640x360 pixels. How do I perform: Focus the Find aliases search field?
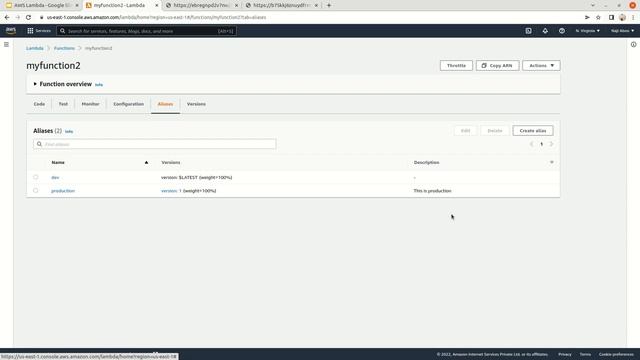(x=155, y=144)
